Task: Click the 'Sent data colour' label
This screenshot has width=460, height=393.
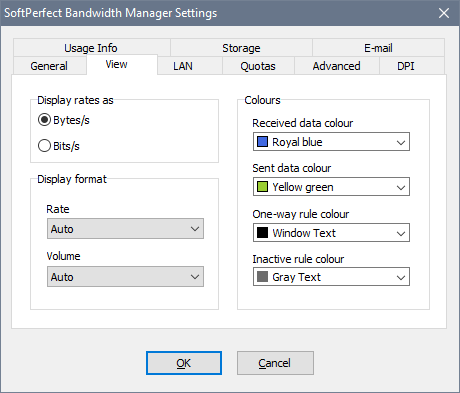Action: tap(292, 168)
